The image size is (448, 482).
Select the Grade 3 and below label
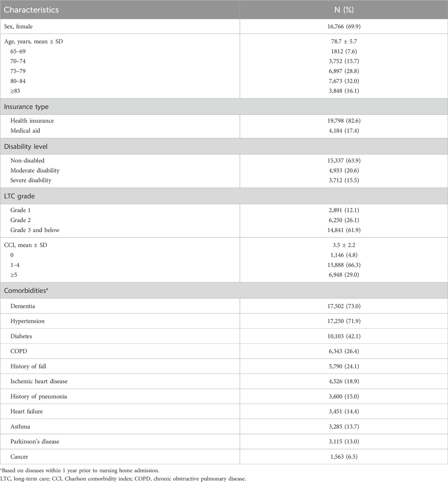tap(35, 230)
